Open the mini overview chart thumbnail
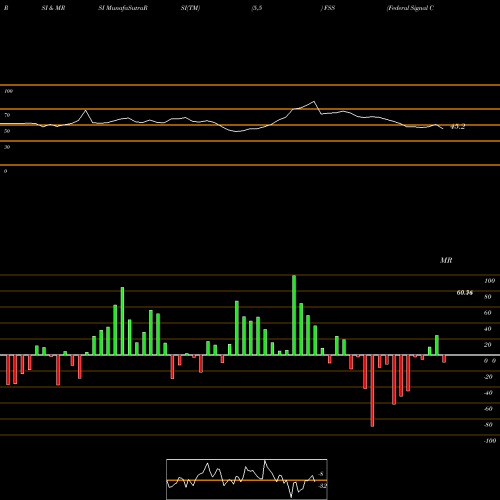Screen dimensions: 500x500 tap(247, 479)
